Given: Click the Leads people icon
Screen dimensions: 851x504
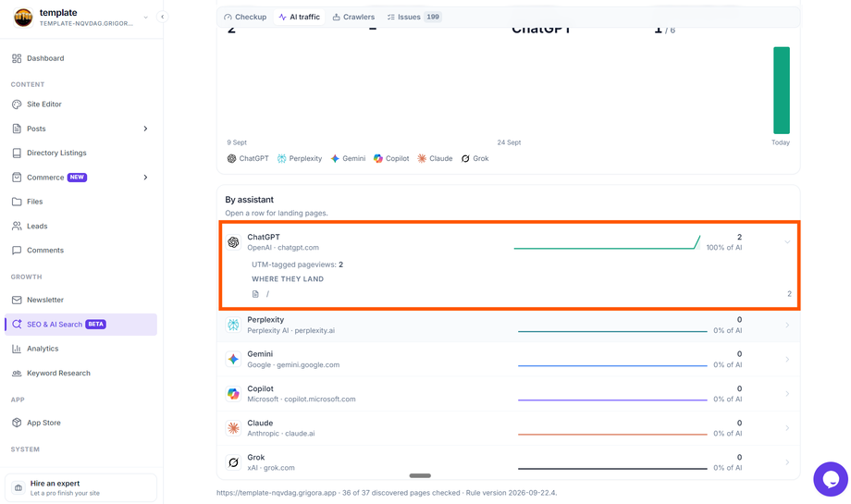Looking at the screenshot, I should tap(17, 226).
